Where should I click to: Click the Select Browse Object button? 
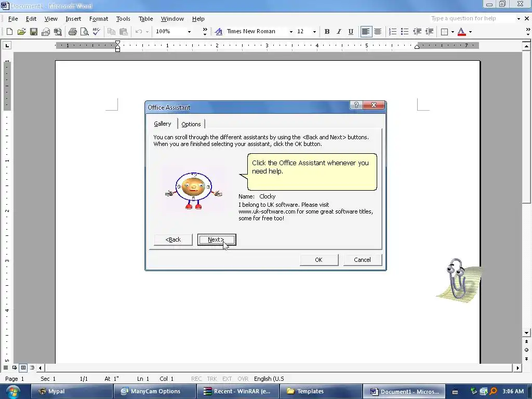click(527, 350)
